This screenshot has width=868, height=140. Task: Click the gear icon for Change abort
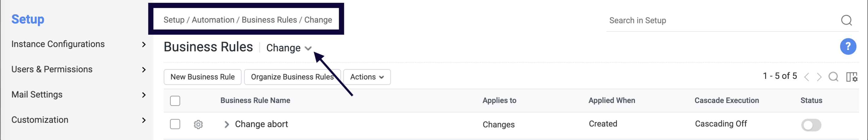coord(198,124)
